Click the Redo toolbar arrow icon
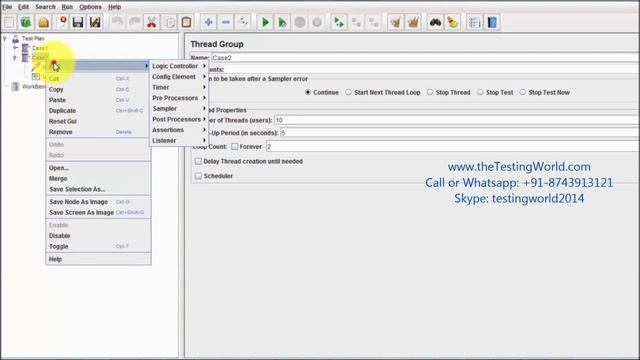This screenshot has height=360, width=640. coord(135,22)
